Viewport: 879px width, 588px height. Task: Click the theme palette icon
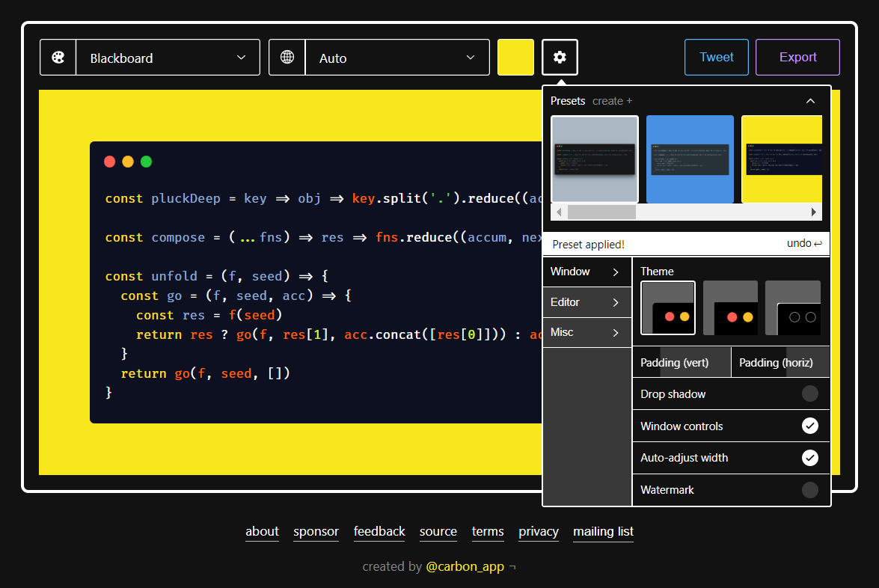[x=58, y=57]
